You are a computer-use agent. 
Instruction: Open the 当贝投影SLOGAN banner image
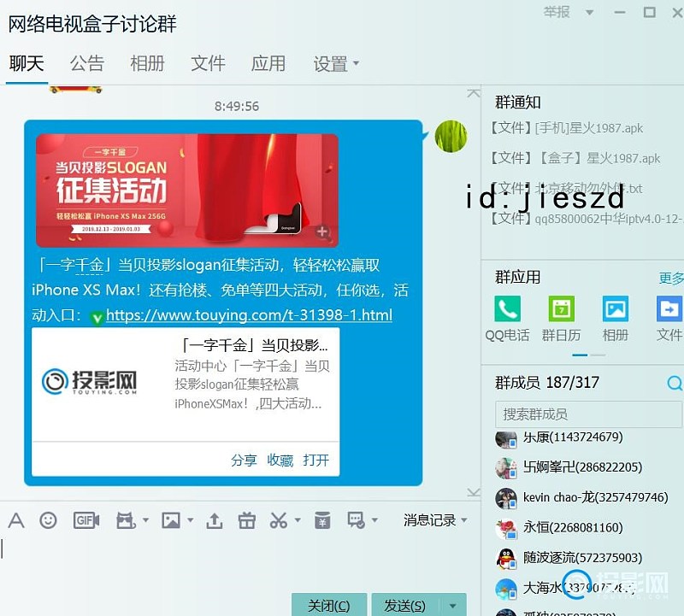tap(187, 191)
